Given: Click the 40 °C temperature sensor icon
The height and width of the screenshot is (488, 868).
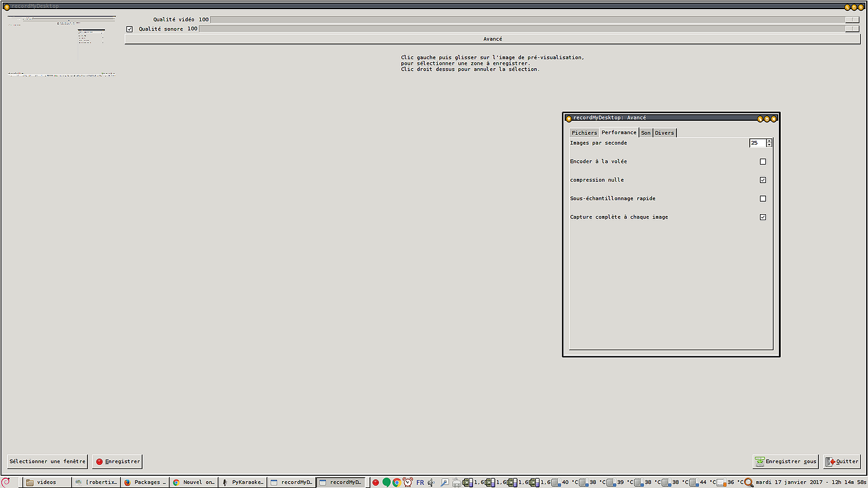Looking at the screenshot, I should [556, 483].
